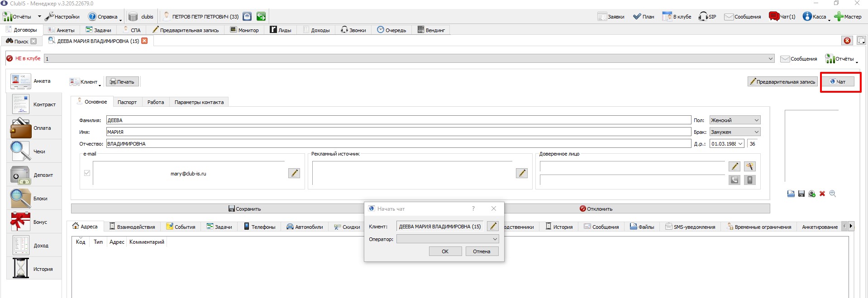Image resolution: width=868 pixels, height=298 pixels.
Task: Expand the Брак marital status dropdown
Action: [x=734, y=132]
